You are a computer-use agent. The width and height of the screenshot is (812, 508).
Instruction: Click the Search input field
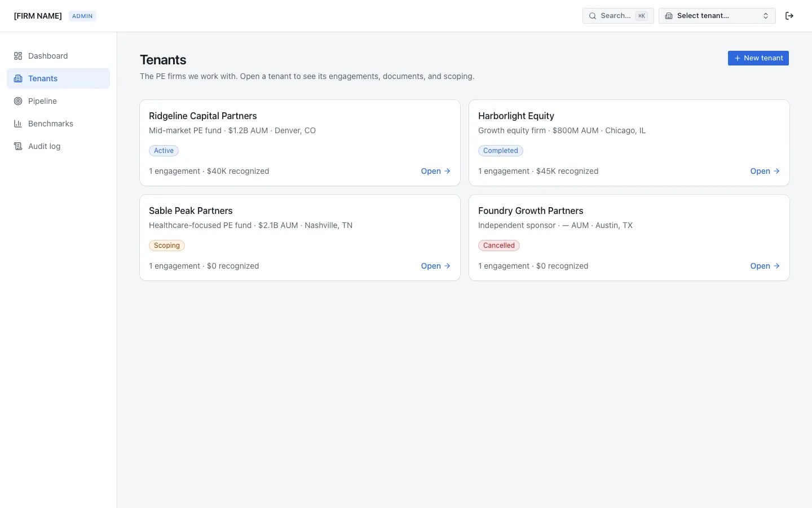pyautogui.click(x=618, y=16)
